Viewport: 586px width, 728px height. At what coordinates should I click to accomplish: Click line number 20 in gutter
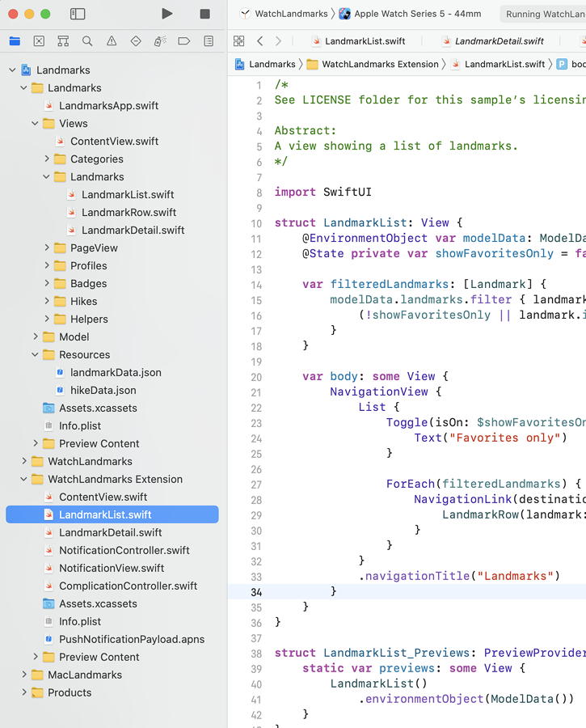click(256, 377)
